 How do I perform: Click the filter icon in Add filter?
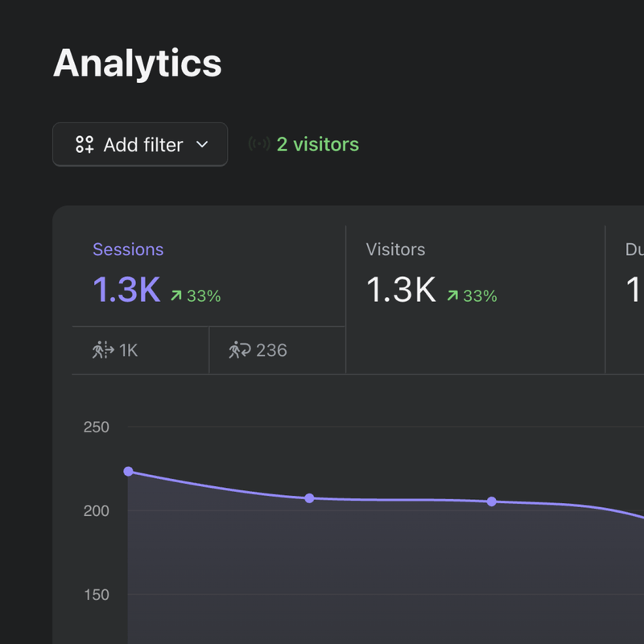pos(85,144)
